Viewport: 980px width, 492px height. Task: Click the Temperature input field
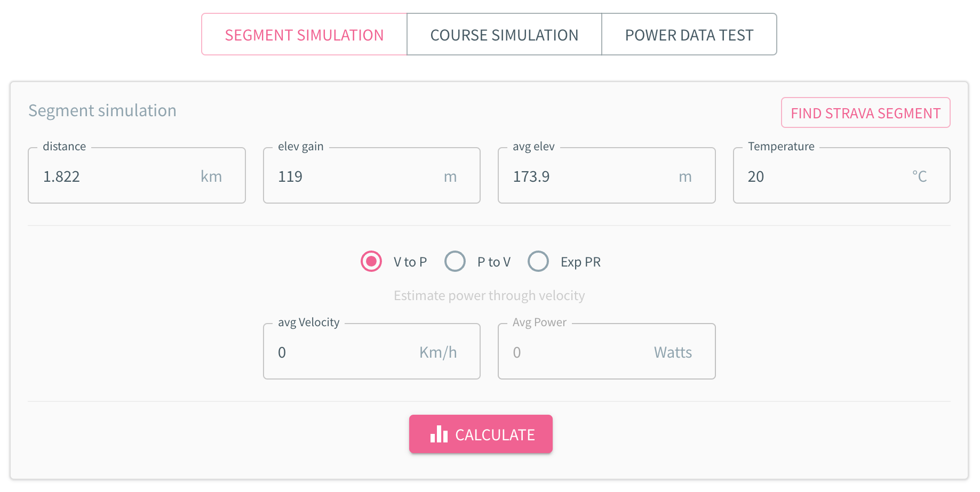coord(822,176)
